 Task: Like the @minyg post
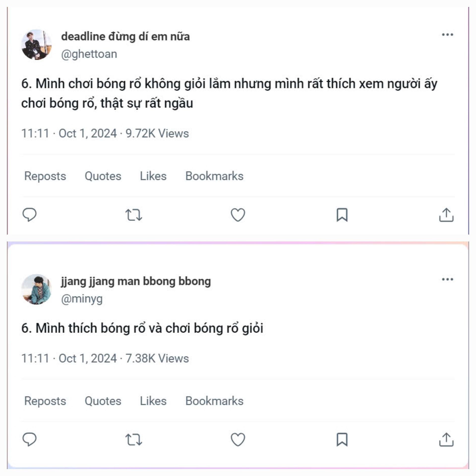click(x=238, y=440)
